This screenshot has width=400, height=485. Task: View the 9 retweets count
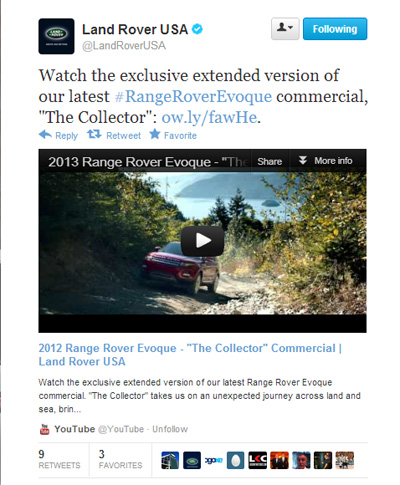click(59, 459)
